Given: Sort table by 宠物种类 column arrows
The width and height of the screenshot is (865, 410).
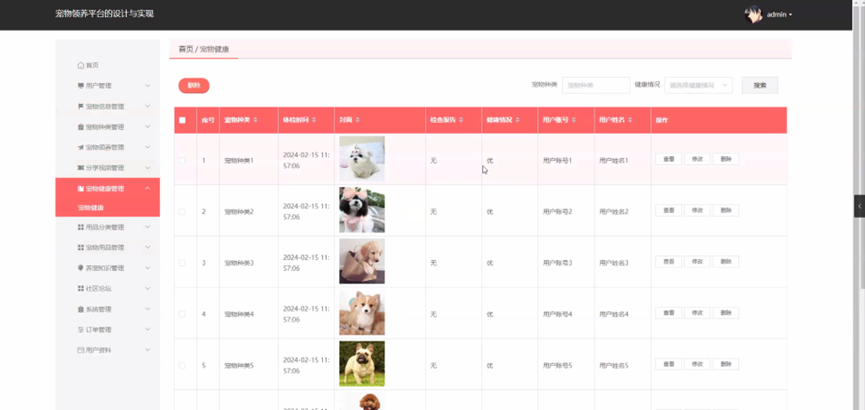Looking at the screenshot, I should pyautogui.click(x=255, y=120).
